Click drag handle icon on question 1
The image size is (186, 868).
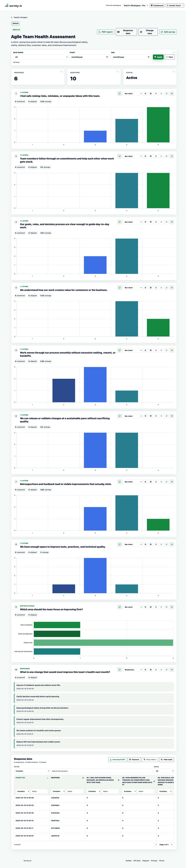[x=156, y=94]
